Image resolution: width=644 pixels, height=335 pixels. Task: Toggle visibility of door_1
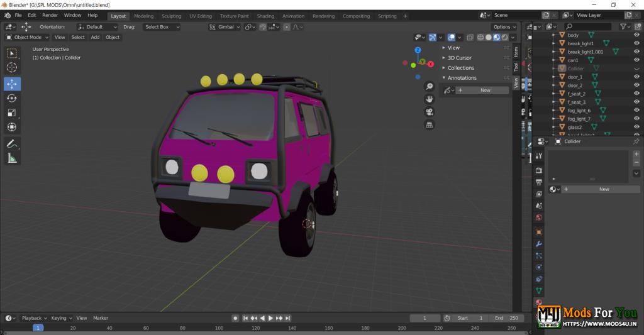(636, 77)
